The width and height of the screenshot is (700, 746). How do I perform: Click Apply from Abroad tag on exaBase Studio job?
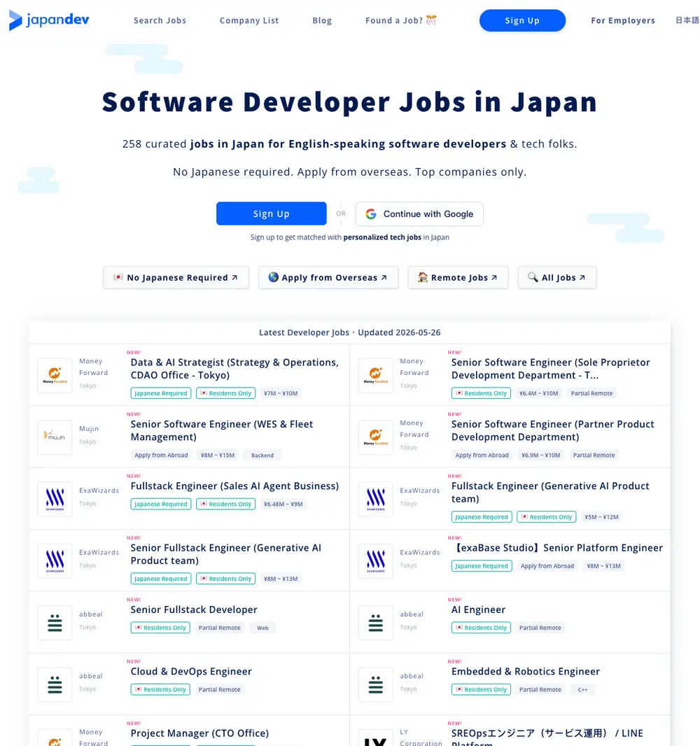click(x=547, y=565)
